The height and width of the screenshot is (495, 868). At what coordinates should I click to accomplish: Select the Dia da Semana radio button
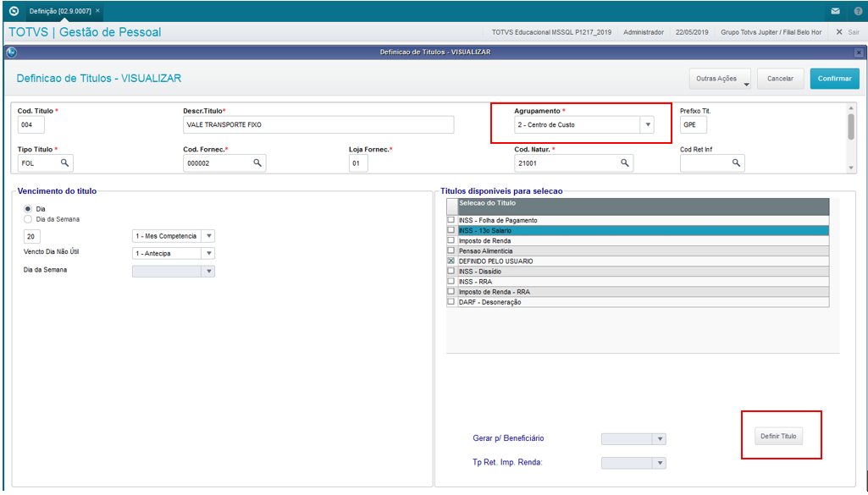[28, 219]
